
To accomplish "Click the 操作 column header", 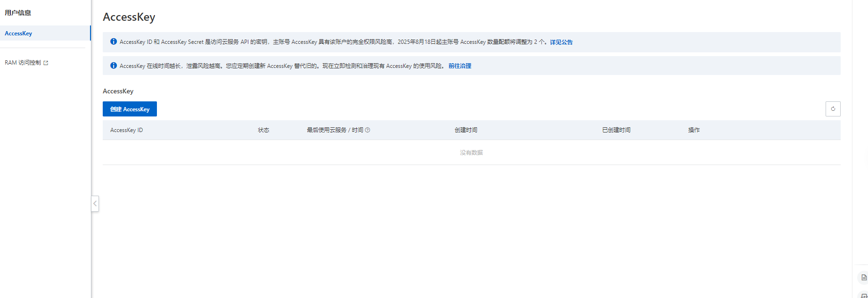I will coord(694,130).
